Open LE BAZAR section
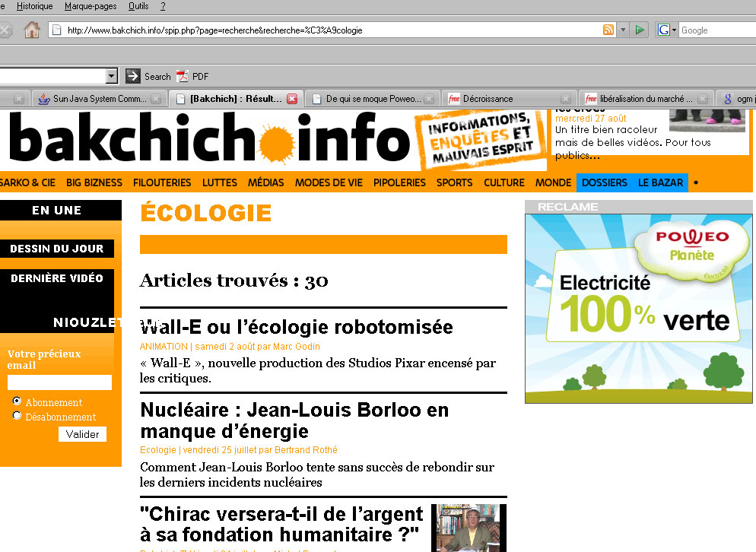The width and height of the screenshot is (756, 552). [x=660, y=182]
